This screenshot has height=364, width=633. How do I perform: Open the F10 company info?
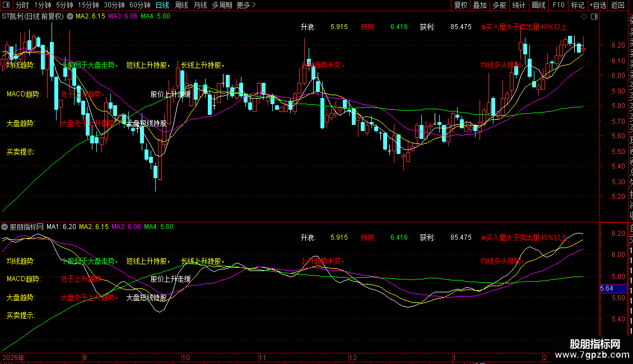coord(558,5)
